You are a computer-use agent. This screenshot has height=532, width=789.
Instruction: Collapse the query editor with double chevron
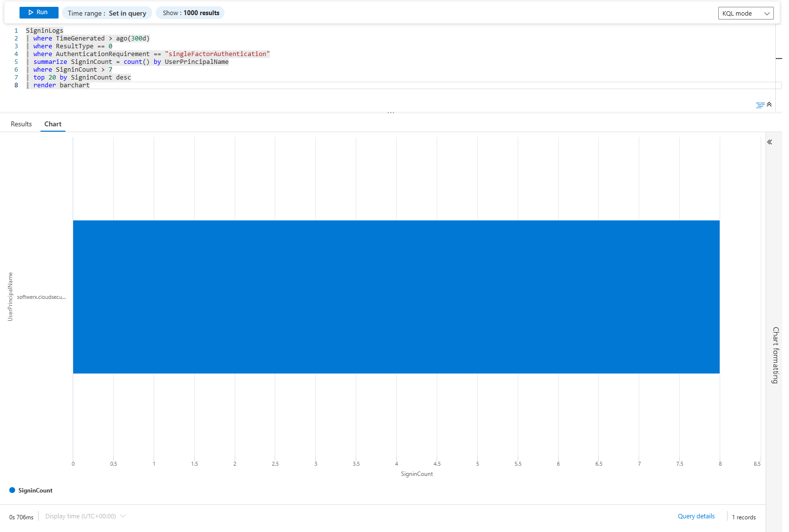[769, 104]
